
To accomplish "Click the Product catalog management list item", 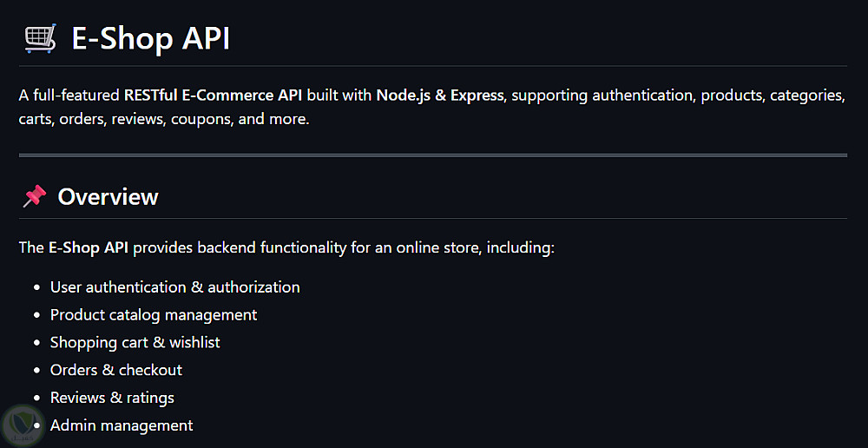I will click(154, 314).
